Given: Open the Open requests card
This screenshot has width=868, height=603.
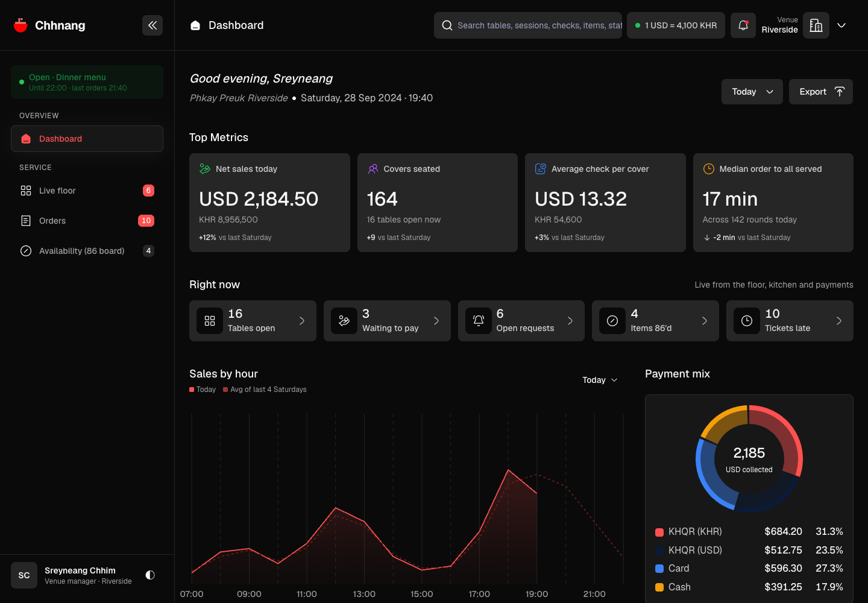Looking at the screenshot, I should pyautogui.click(x=521, y=321).
